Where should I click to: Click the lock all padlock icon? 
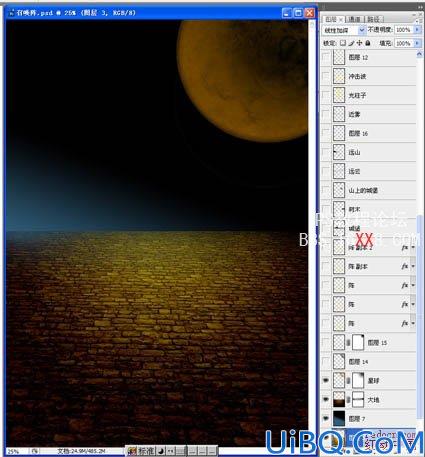click(368, 43)
